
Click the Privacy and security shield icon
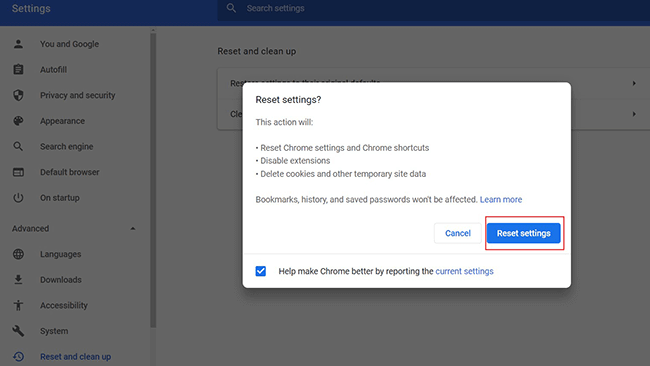click(18, 95)
